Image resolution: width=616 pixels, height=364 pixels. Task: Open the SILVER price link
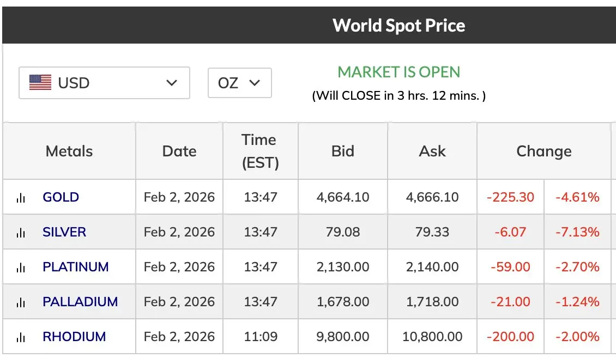(64, 232)
